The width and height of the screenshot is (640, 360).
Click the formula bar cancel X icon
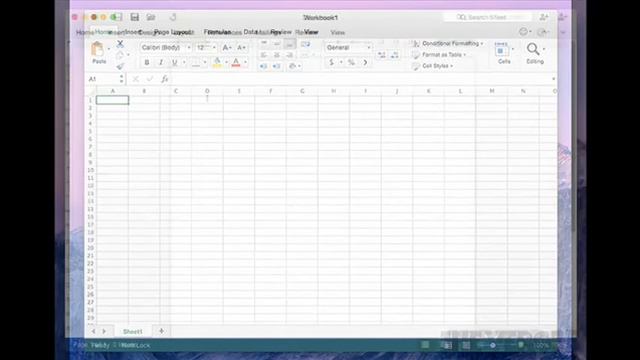tap(136, 79)
